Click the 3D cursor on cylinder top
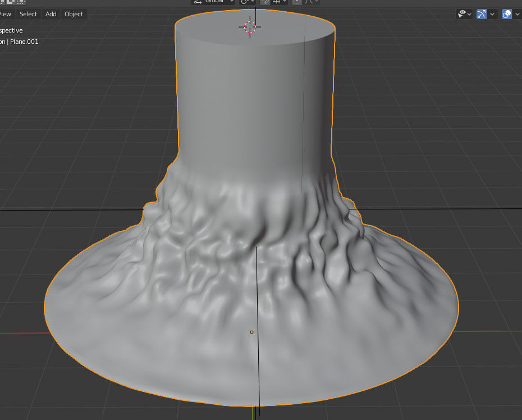 (250, 27)
